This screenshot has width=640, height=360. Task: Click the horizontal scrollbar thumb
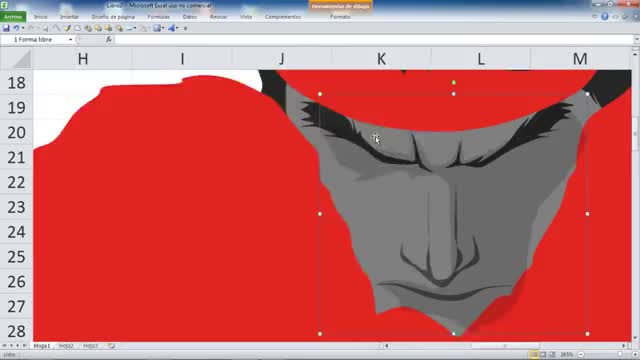[505, 346]
